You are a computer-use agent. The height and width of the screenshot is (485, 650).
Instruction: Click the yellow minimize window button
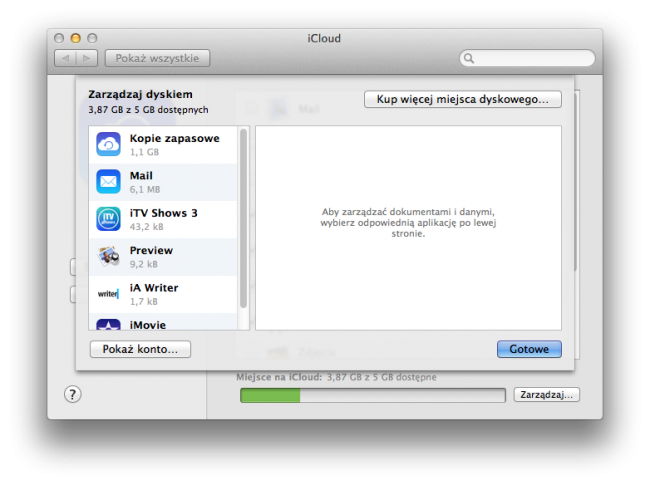[75, 38]
